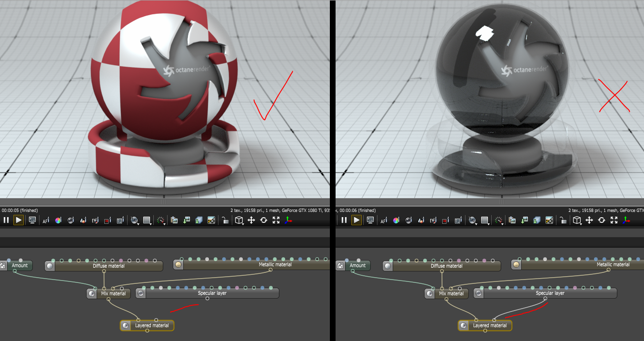Select Diffuse material node in left graph

point(104,266)
